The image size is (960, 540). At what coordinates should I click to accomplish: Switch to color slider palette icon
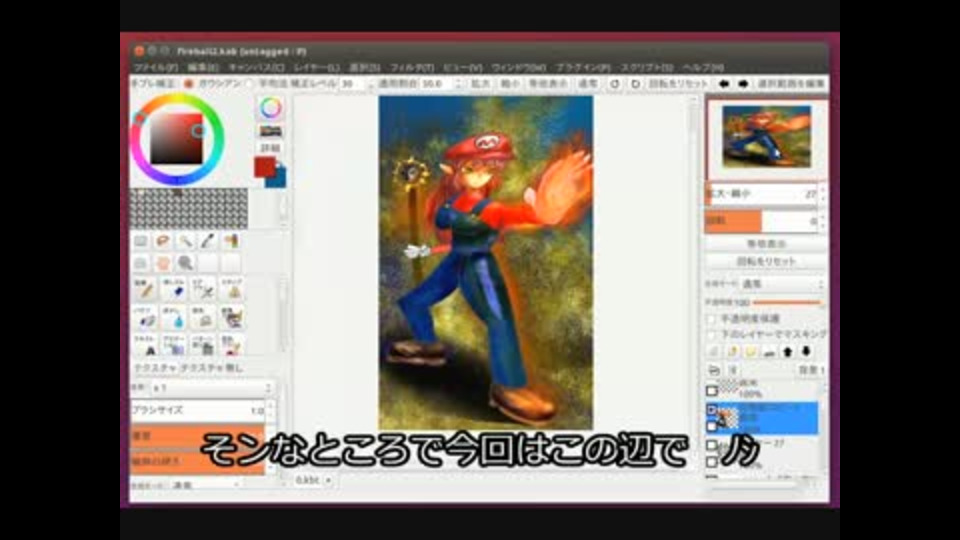(271, 131)
